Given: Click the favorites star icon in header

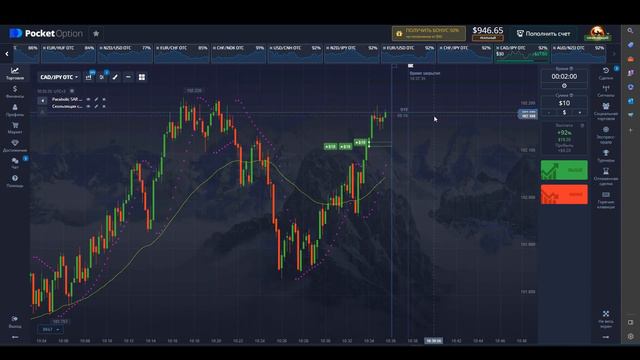Looking at the screenshot, I should point(96,33).
